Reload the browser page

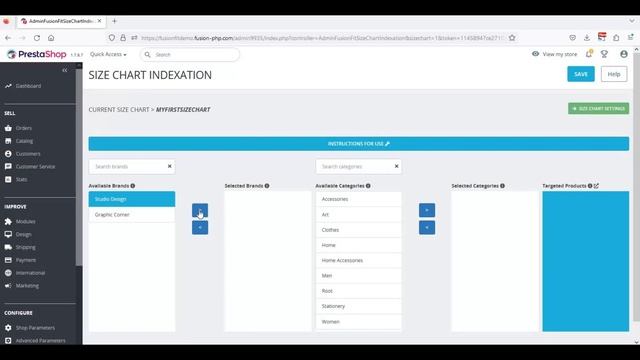point(37,38)
